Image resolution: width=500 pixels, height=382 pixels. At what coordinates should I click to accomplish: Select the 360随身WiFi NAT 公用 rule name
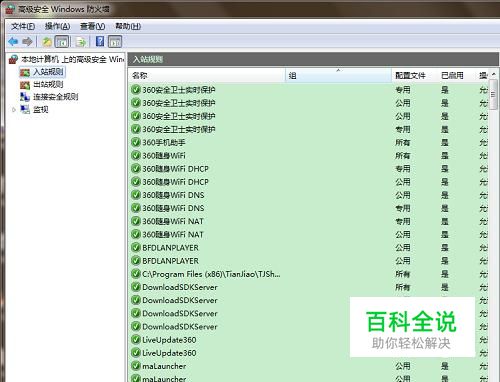point(173,235)
